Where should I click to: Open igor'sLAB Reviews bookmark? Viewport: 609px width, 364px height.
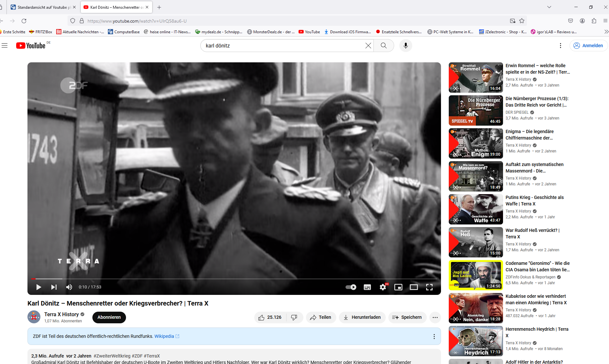point(554,32)
